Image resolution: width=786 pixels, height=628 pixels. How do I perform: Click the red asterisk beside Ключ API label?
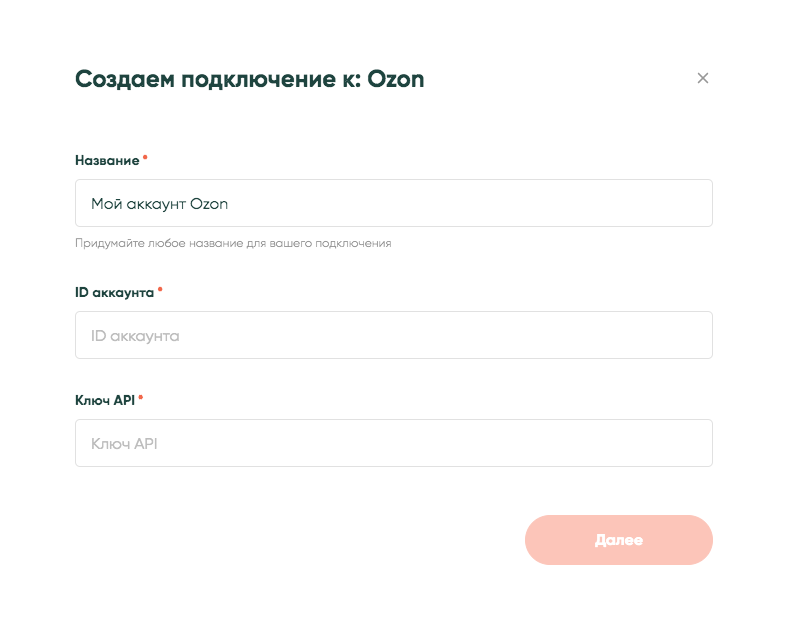(x=141, y=398)
